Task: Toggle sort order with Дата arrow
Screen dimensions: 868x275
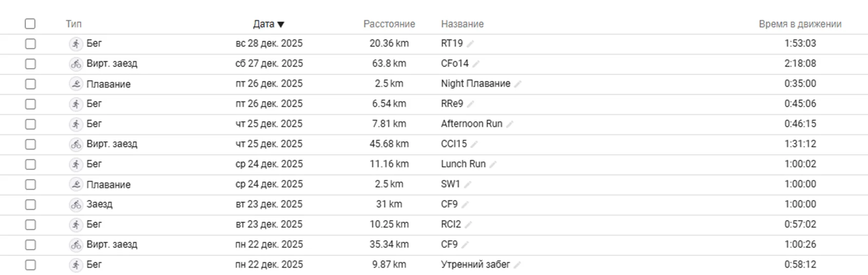Action: pos(280,24)
